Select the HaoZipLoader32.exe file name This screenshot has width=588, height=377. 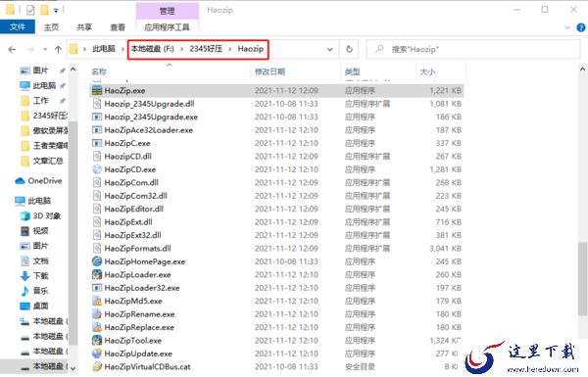point(142,288)
